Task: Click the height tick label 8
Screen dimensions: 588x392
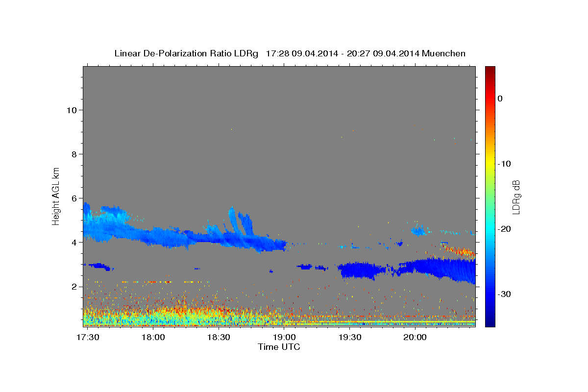Action: point(74,154)
